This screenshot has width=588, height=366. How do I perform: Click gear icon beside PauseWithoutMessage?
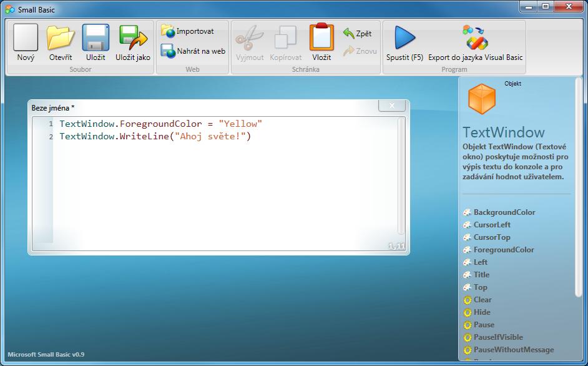tap(467, 350)
